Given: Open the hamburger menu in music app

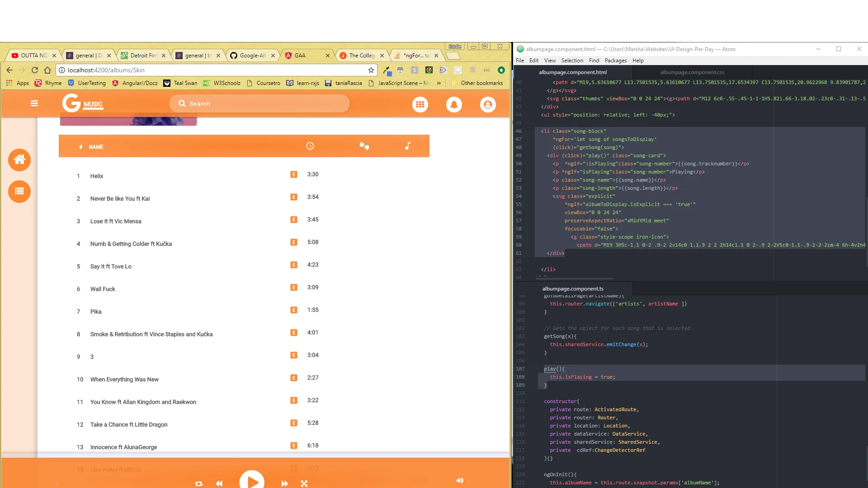Looking at the screenshot, I should pos(34,103).
